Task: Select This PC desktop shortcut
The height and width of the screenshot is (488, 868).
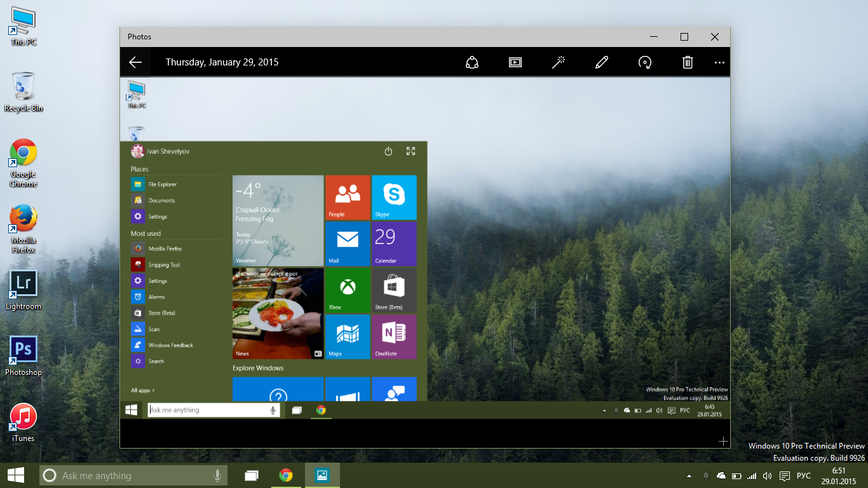Action: tap(24, 27)
